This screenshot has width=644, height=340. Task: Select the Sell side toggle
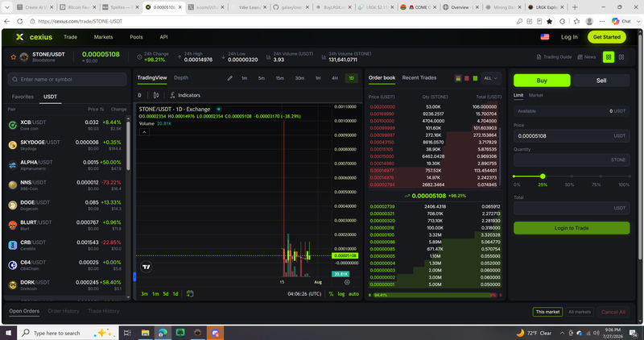pos(601,81)
